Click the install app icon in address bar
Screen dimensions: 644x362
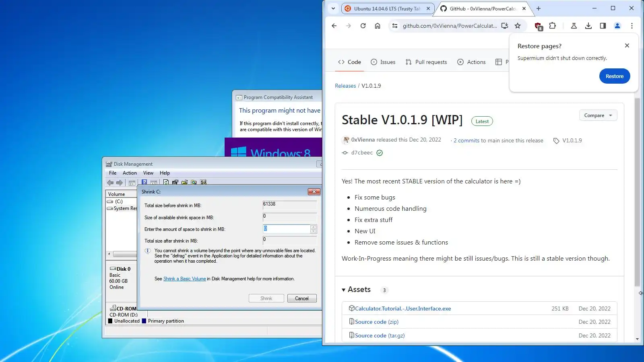coord(505,26)
